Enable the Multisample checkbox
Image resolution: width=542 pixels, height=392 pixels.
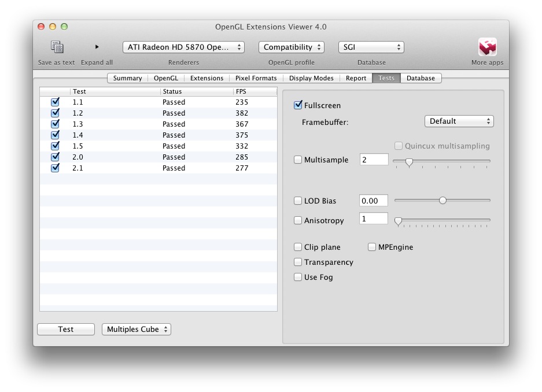pyautogui.click(x=298, y=160)
